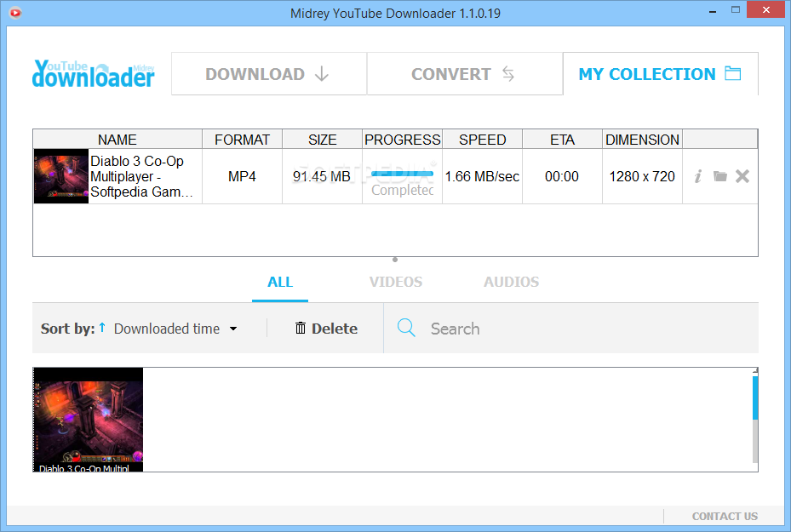Remove the Diablo 3 download with X icon
This screenshot has width=791, height=532.
click(742, 176)
